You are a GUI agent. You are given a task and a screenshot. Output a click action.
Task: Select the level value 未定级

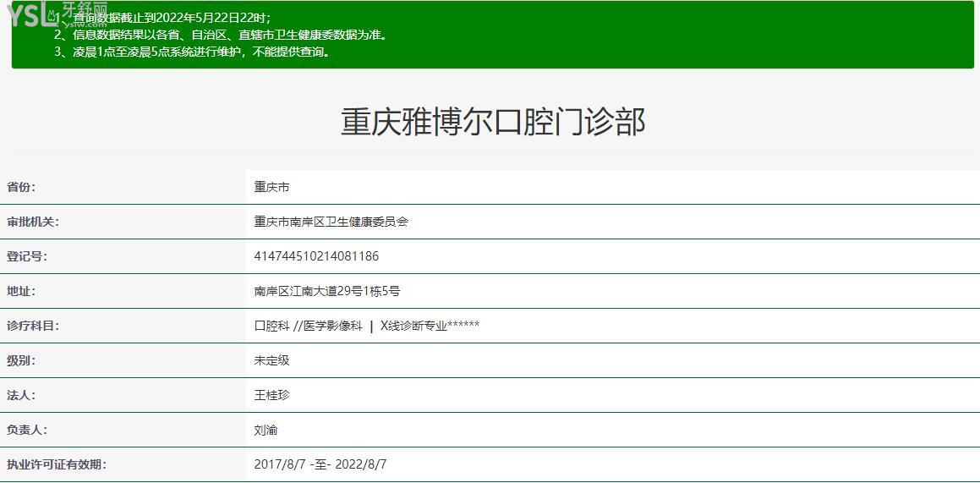272,360
